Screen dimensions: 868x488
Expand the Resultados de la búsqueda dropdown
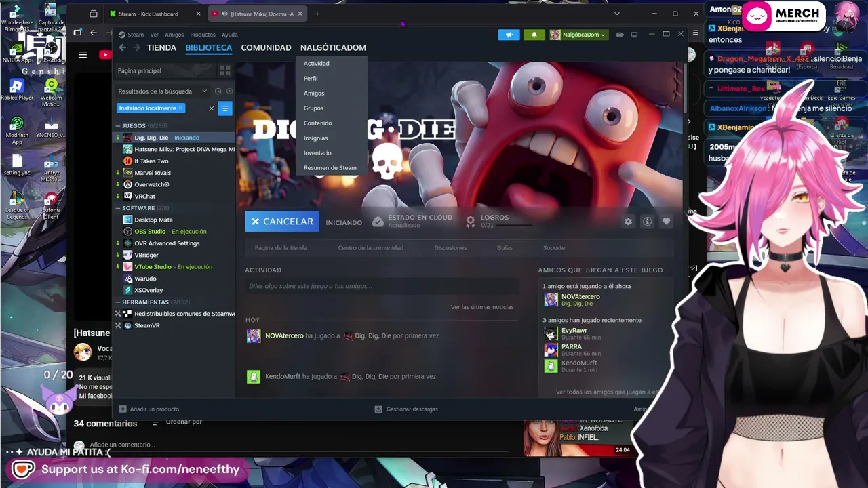tap(163, 91)
